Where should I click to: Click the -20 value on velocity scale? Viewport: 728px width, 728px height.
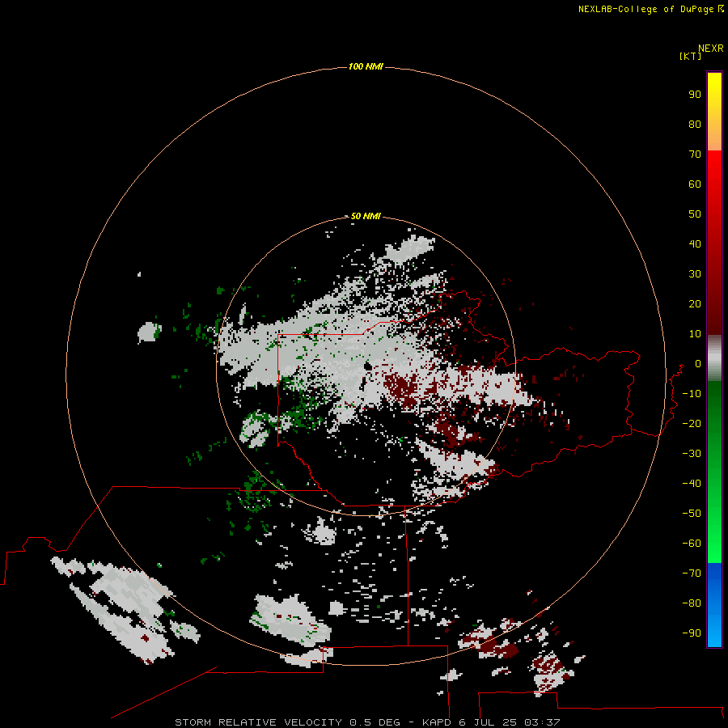point(692,423)
